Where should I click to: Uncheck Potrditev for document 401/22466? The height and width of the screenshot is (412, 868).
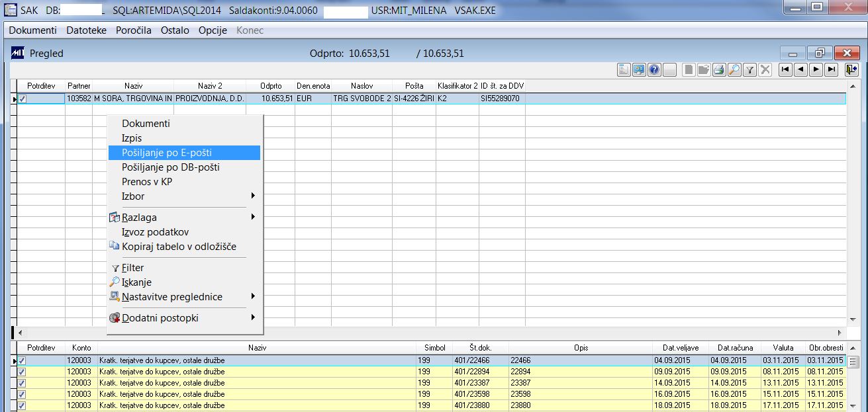click(x=23, y=361)
